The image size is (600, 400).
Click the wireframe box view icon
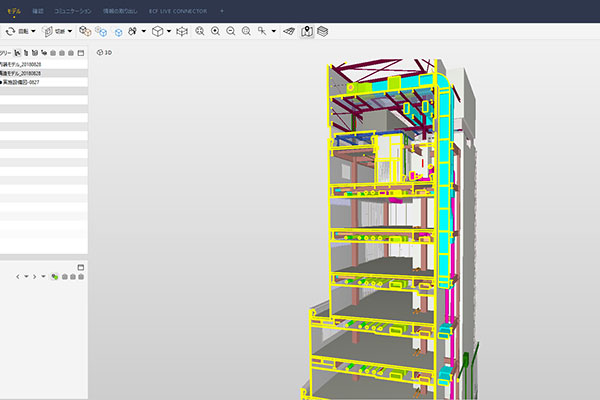pyautogui.click(x=182, y=31)
